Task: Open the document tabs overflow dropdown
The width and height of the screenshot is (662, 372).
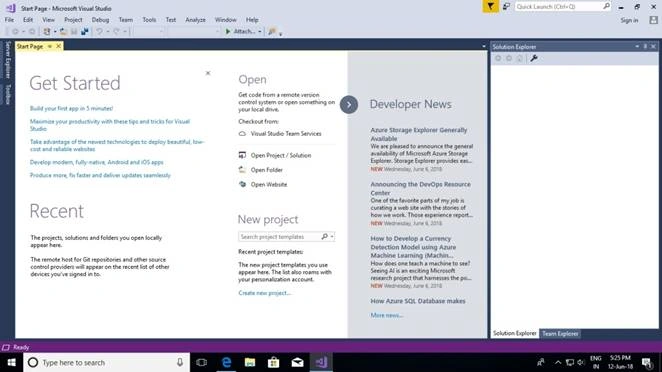Action: tap(484, 46)
